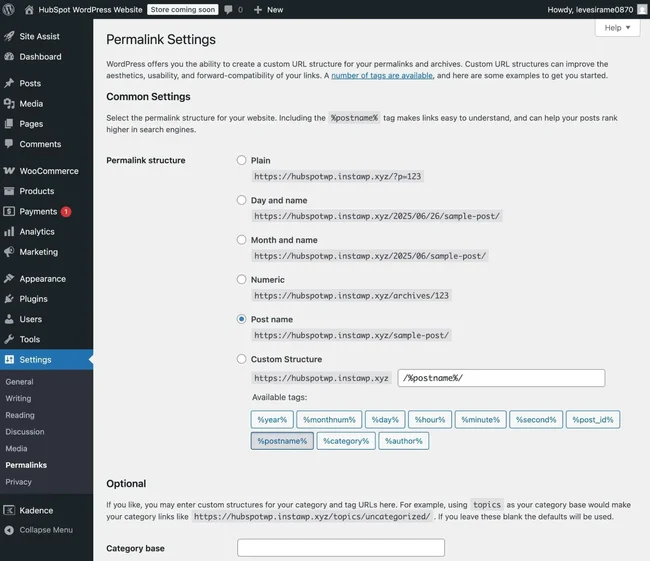Select the Plain permalink radio button
This screenshot has height=561, width=650.
click(241, 160)
